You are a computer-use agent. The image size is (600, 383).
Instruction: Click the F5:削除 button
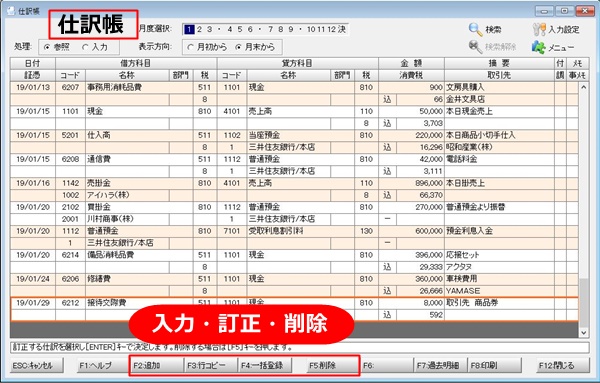pos(322,365)
